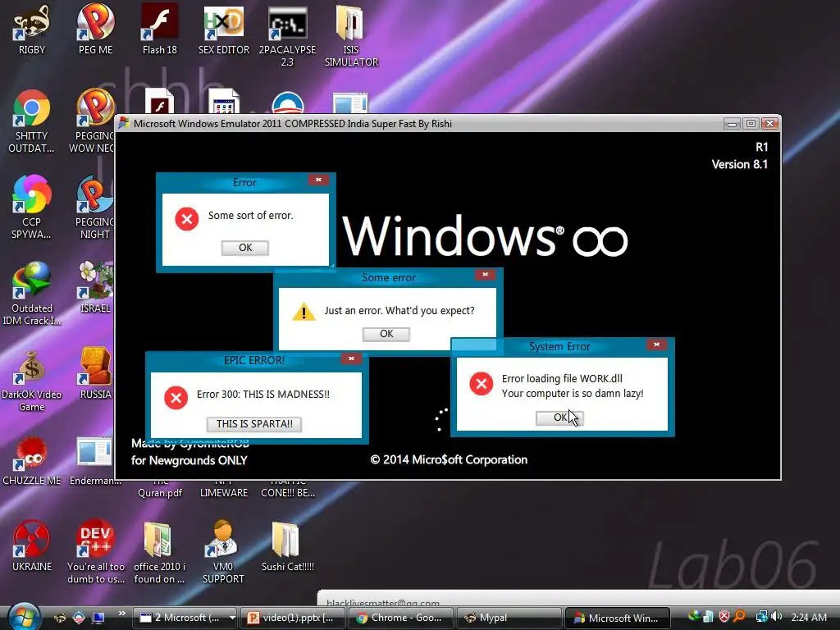This screenshot has height=630, width=840.
Task: Click the red X icon in EPIC ERROR! dialog
Action: click(176, 398)
